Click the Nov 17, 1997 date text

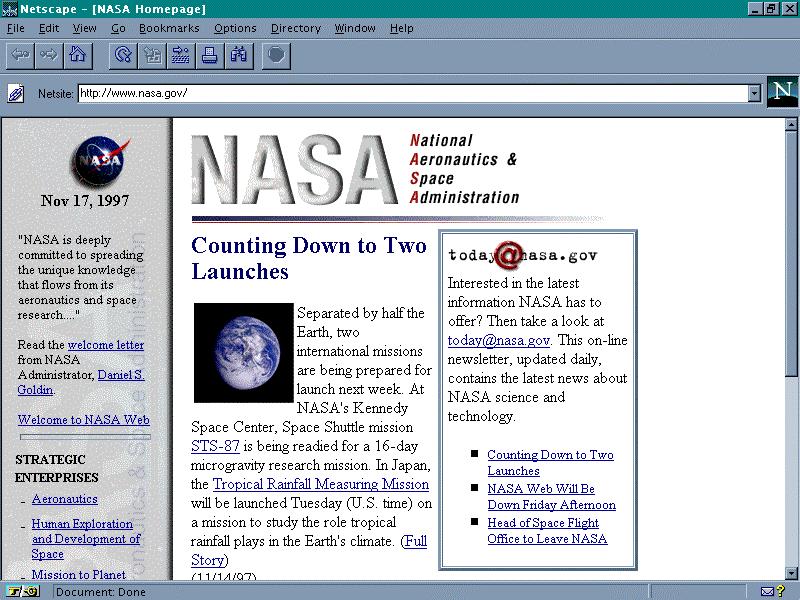point(85,201)
